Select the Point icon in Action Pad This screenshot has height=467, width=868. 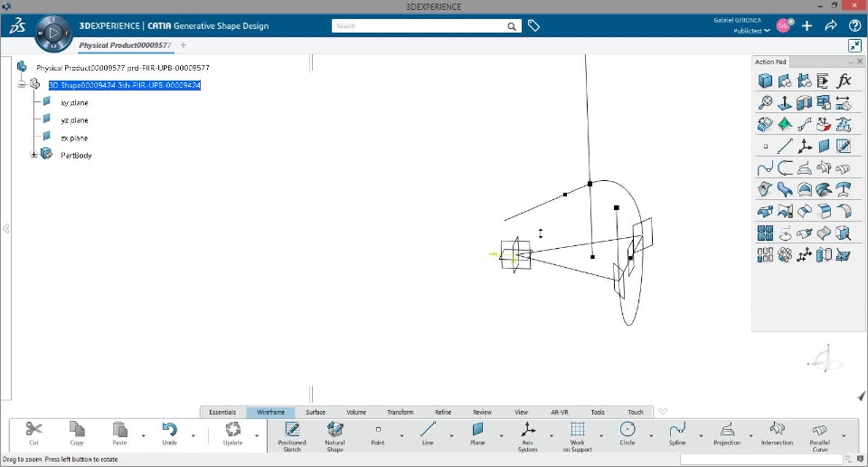tap(766, 147)
